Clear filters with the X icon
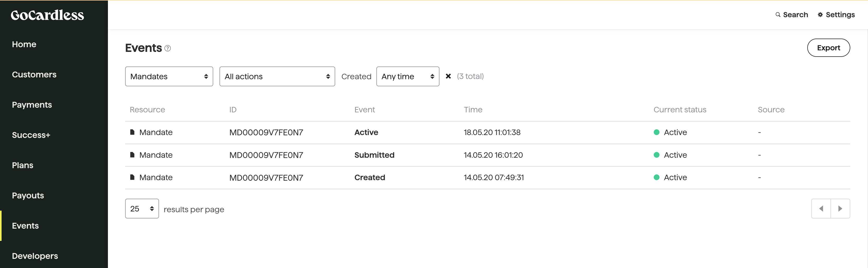868x268 pixels. pyautogui.click(x=448, y=76)
